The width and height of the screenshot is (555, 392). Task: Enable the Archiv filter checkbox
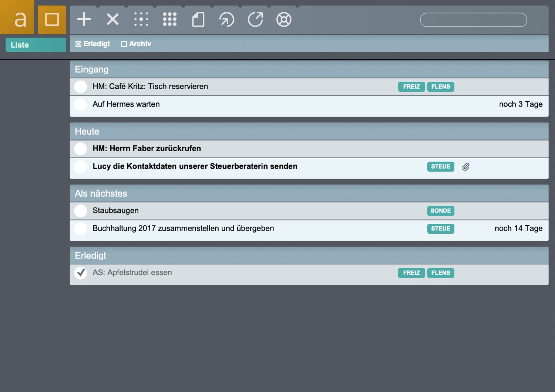tap(124, 44)
